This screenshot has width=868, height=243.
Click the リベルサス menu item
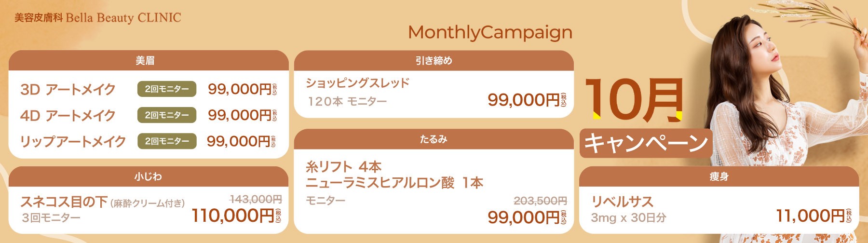click(x=622, y=202)
